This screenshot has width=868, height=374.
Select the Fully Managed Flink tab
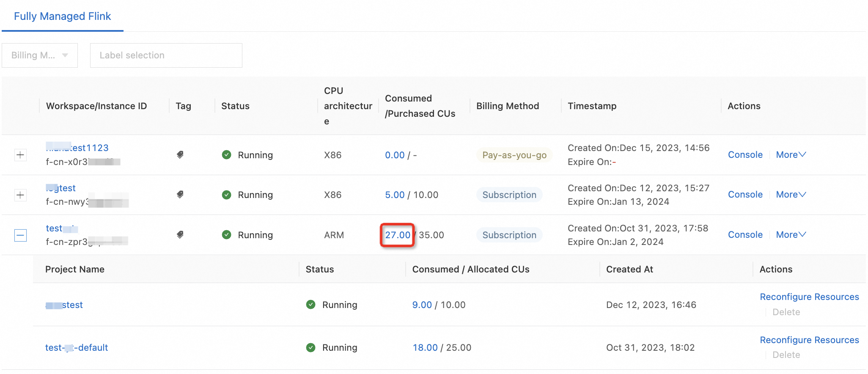click(62, 16)
